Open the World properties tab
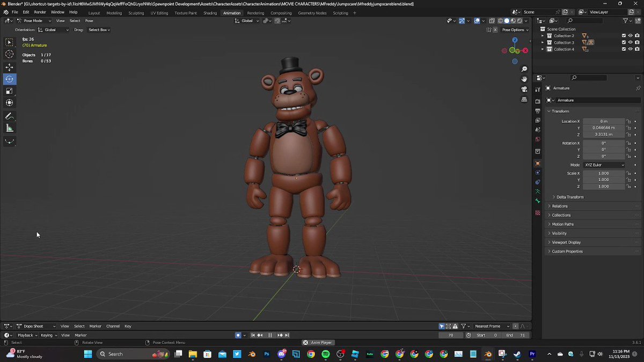 538,139
